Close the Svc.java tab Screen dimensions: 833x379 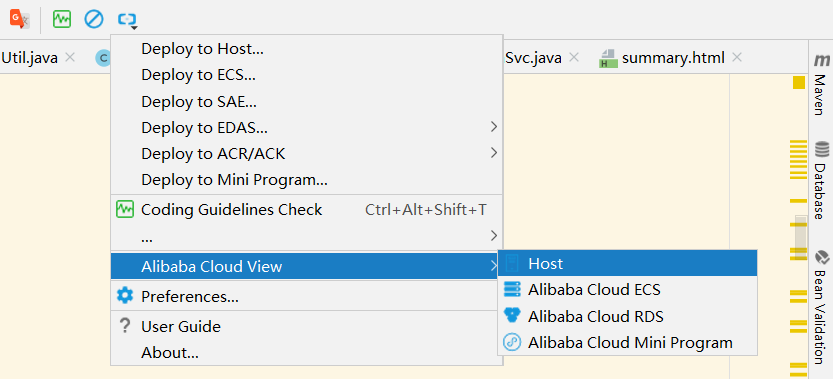pos(574,57)
